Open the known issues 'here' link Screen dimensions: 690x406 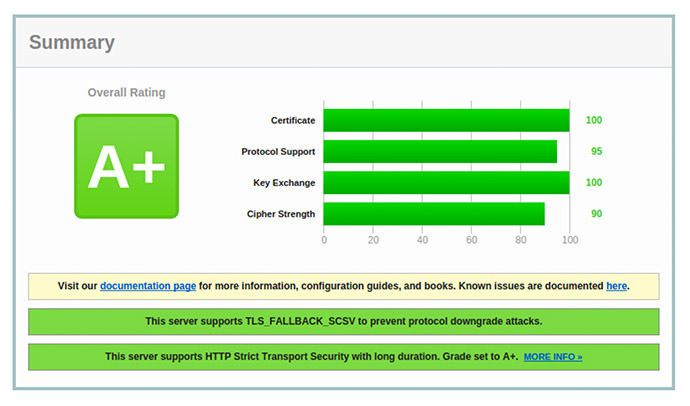[x=616, y=286]
